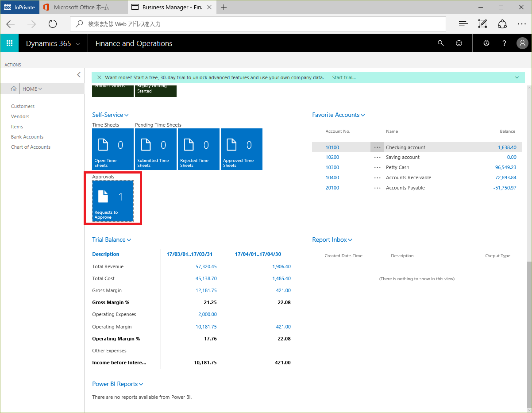
Task: Select the Business Manager browser tab
Action: coord(172,7)
